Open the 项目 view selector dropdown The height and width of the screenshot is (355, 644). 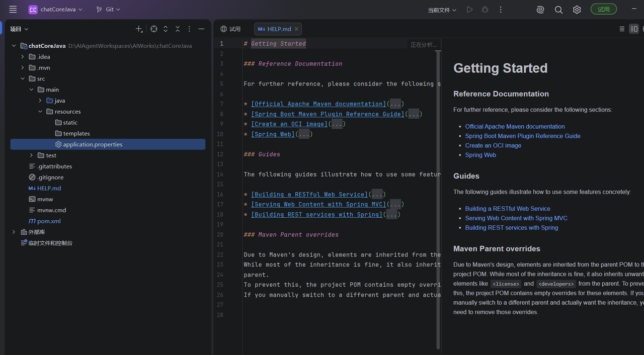pyautogui.click(x=20, y=29)
